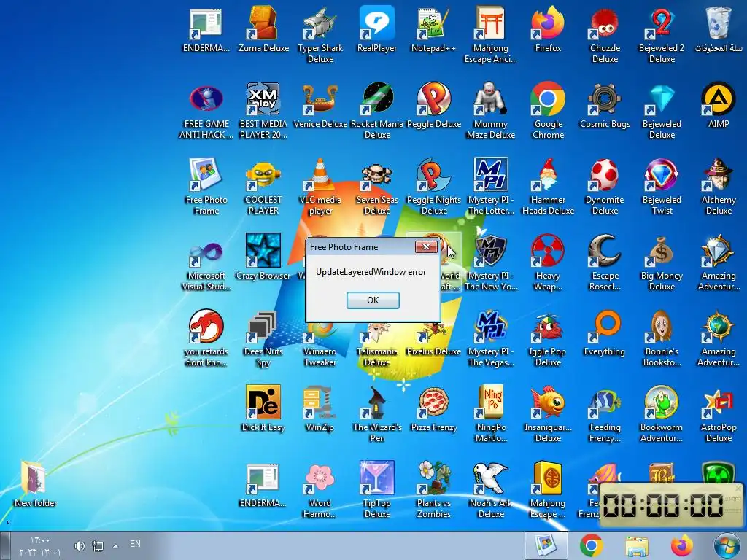The width and height of the screenshot is (747, 560).
Task: Select the Recycle Bin desktop icon
Action: point(719,29)
